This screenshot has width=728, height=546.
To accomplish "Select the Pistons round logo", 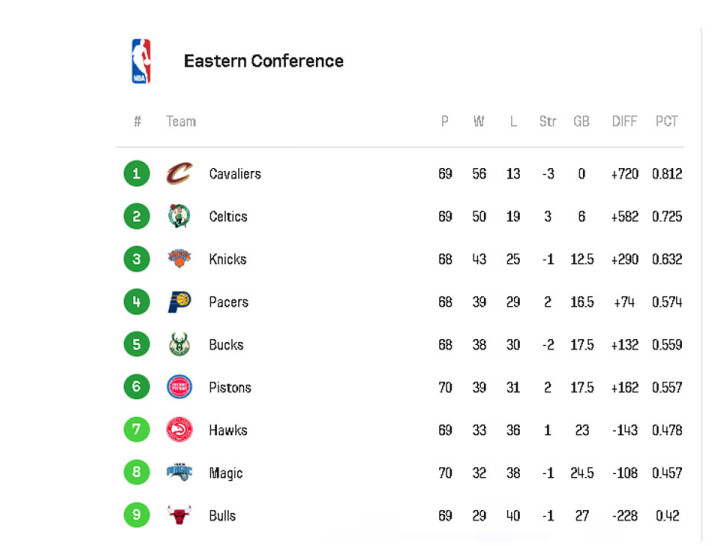I will tap(179, 387).
